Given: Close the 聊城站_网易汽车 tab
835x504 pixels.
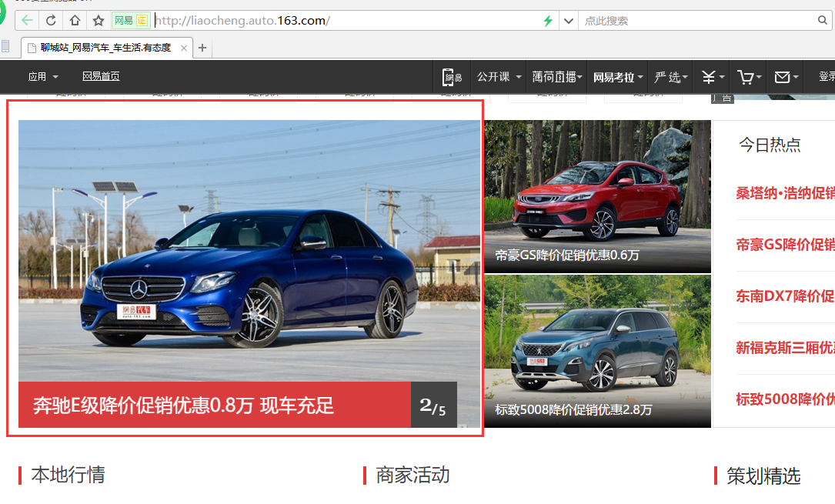Looking at the screenshot, I should [184, 48].
